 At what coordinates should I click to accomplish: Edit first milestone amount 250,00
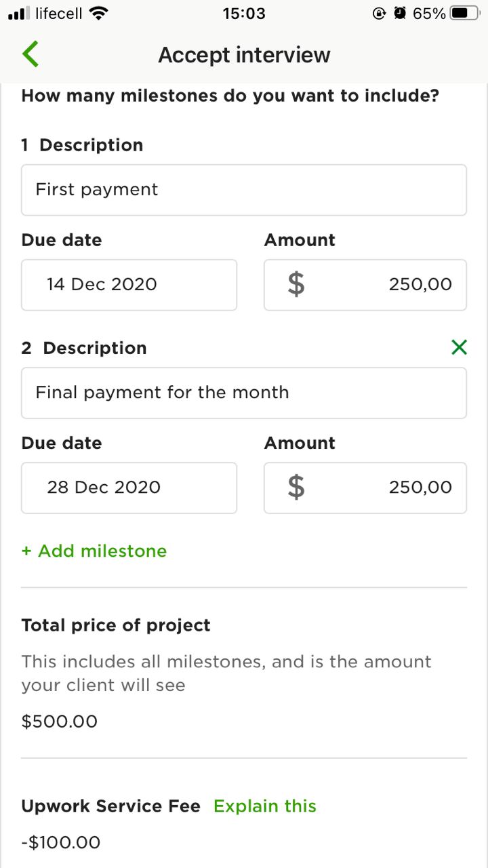coord(365,285)
